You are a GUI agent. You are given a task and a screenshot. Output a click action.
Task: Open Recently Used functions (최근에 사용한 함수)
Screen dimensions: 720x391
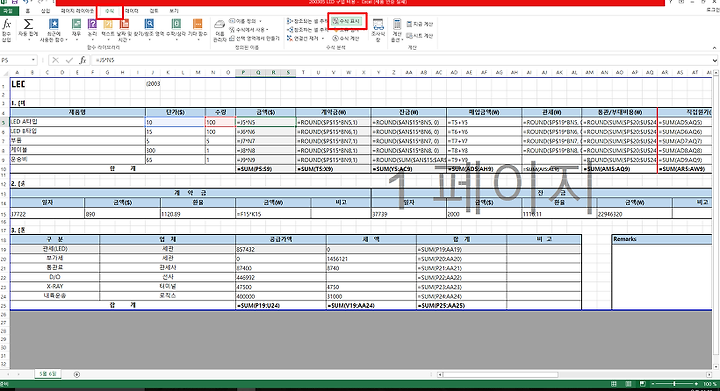pyautogui.click(x=54, y=30)
